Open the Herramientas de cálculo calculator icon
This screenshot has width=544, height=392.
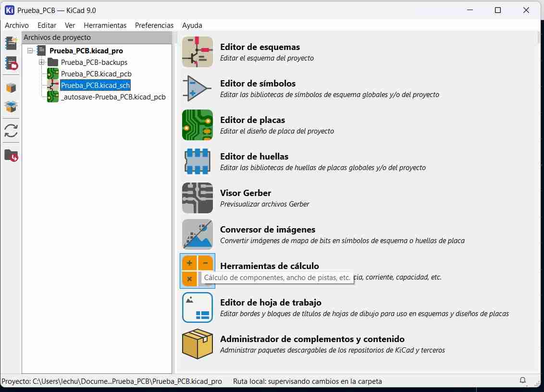198,271
